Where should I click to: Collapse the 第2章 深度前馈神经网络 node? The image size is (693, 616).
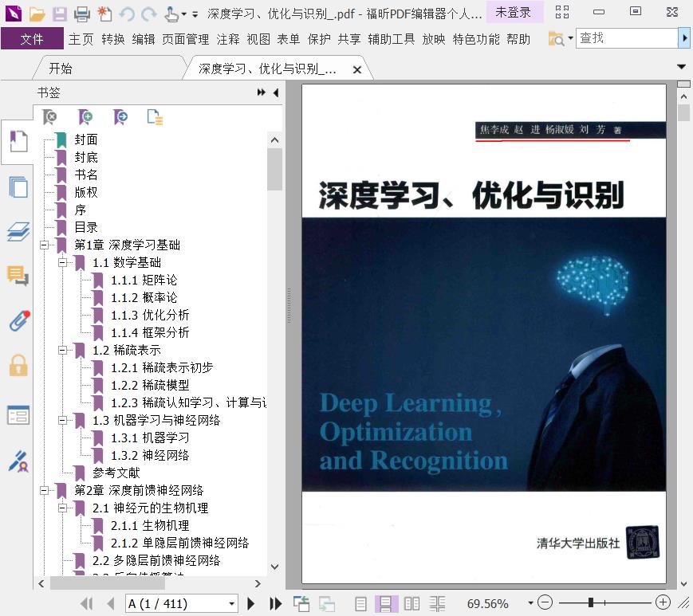click(44, 490)
